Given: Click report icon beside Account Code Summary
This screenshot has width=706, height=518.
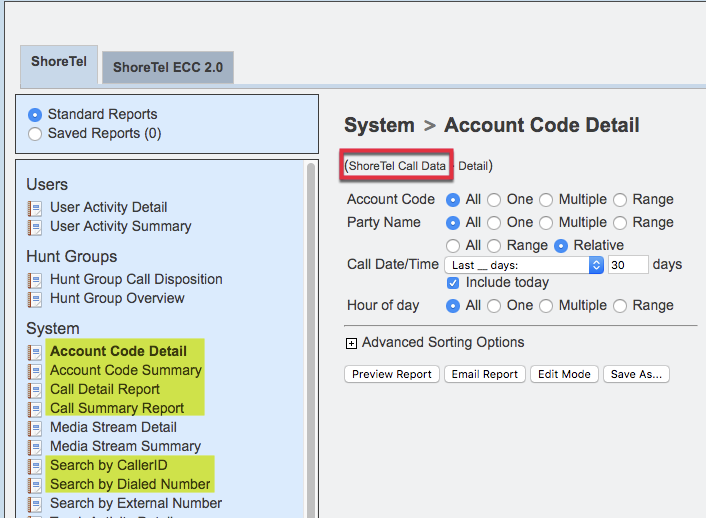Looking at the screenshot, I should (x=35, y=371).
